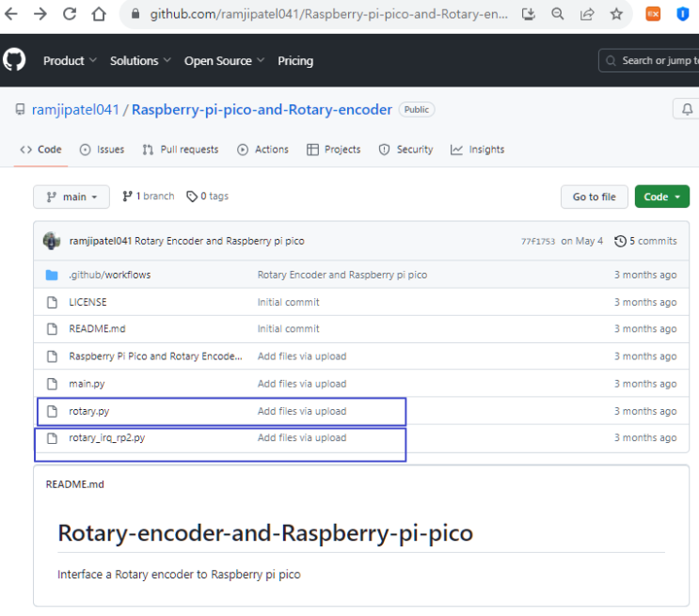The image size is (699, 616).
Task: Expand the Open Source menu
Action: point(224,60)
